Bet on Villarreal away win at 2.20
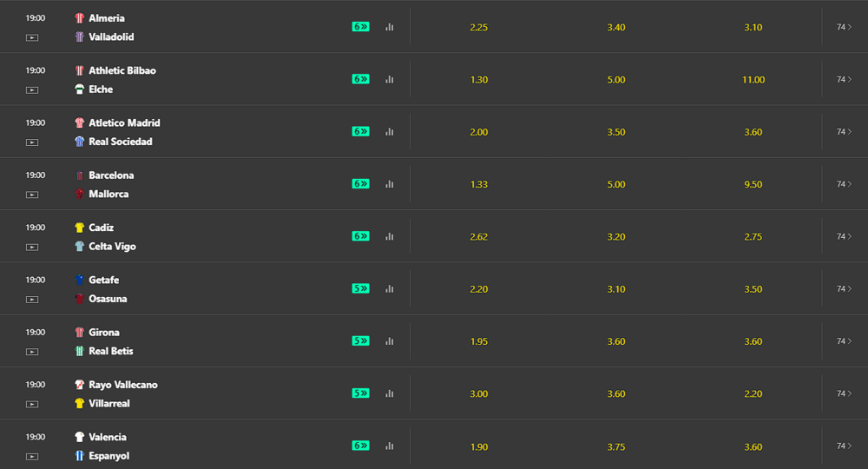868x469 pixels. click(753, 393)
